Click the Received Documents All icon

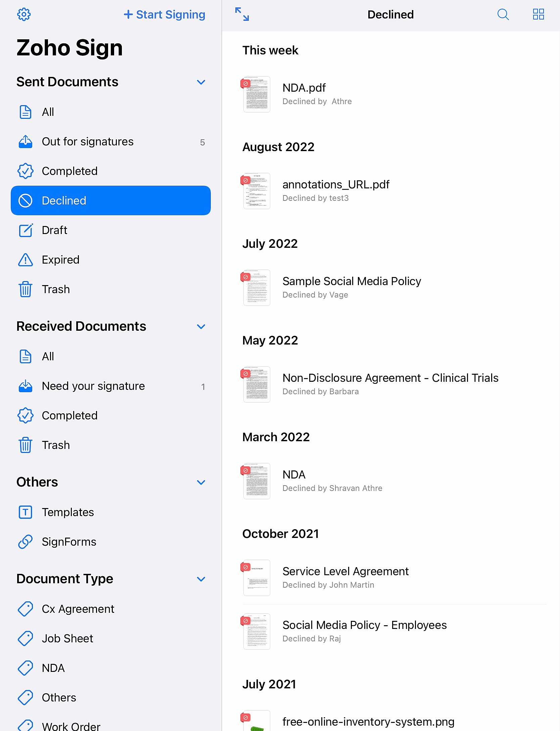[26, 356]
